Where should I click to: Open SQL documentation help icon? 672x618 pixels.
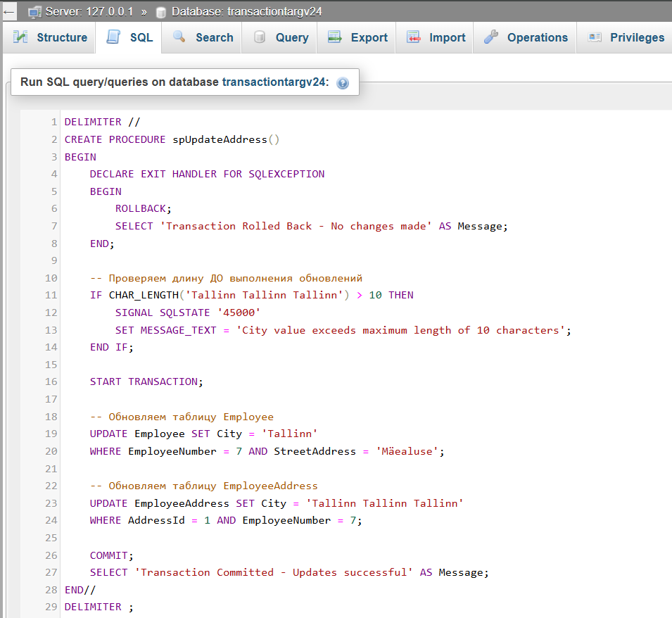tap(343, 83)
